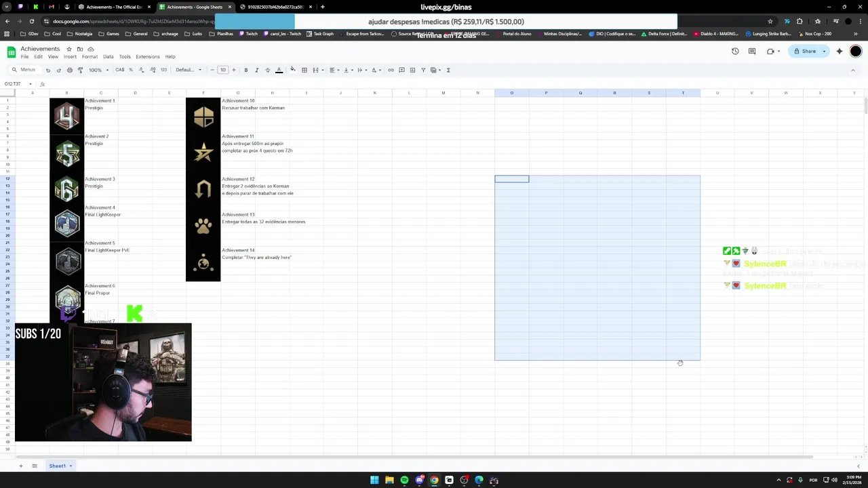Viewport: 868px width, 488px height.
Task: Apply percent format to selection
Action: click(131, 70)
